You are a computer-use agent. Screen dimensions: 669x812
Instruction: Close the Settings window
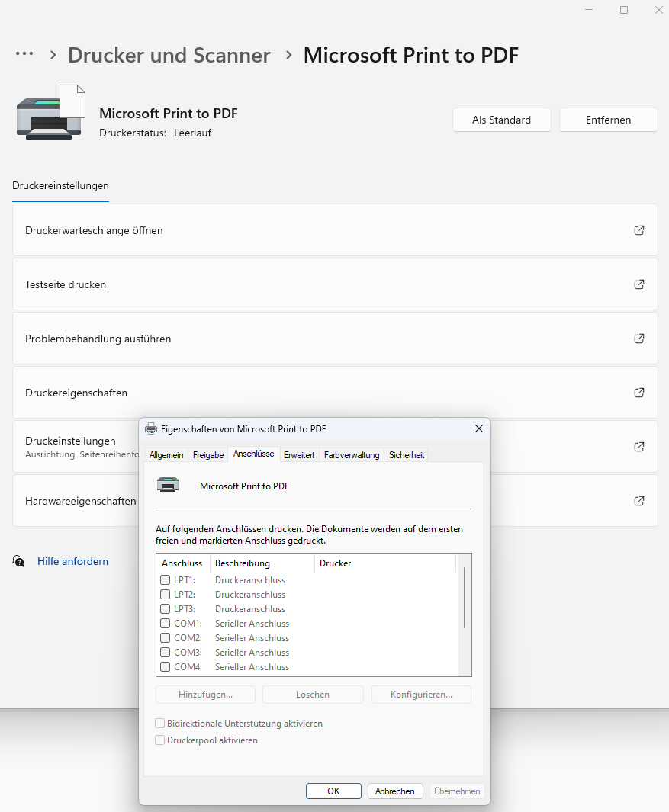click(x=658, y=10)
